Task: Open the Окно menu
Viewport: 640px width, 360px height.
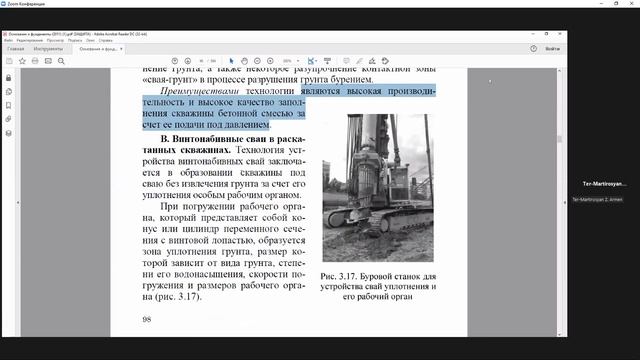Action: pos(90,40)
